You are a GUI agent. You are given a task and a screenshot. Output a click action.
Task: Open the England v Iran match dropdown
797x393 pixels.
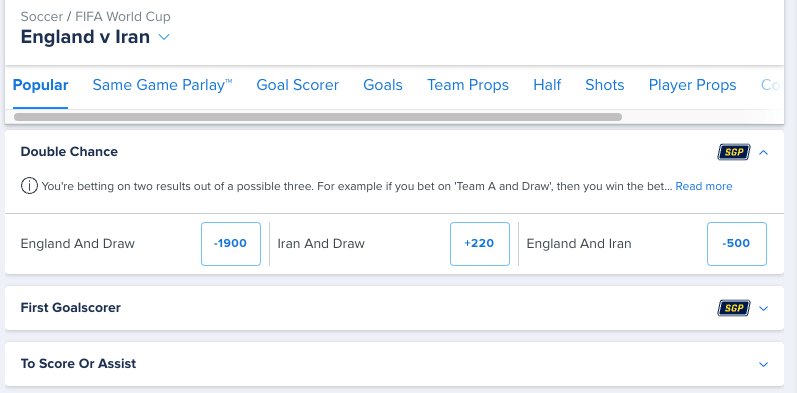[164, 37]
